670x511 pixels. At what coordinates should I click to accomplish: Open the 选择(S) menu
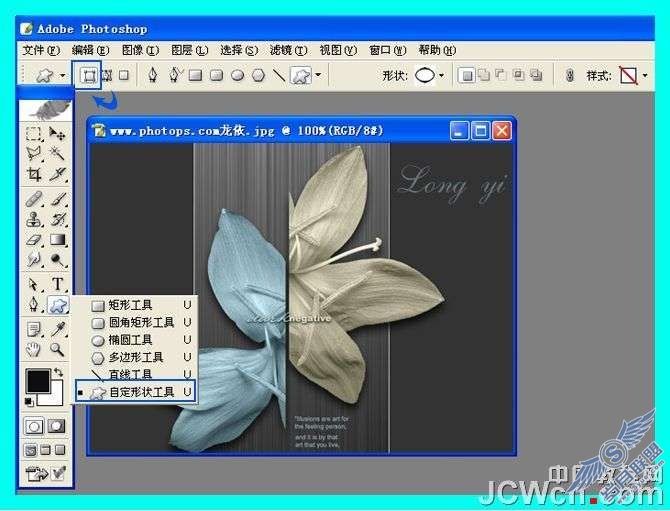[x=239, y=50]
